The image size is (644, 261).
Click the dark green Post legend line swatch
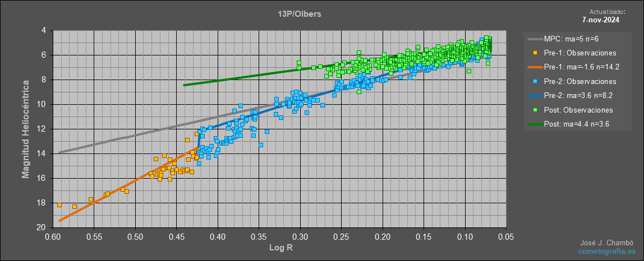(x=535, y=124)
